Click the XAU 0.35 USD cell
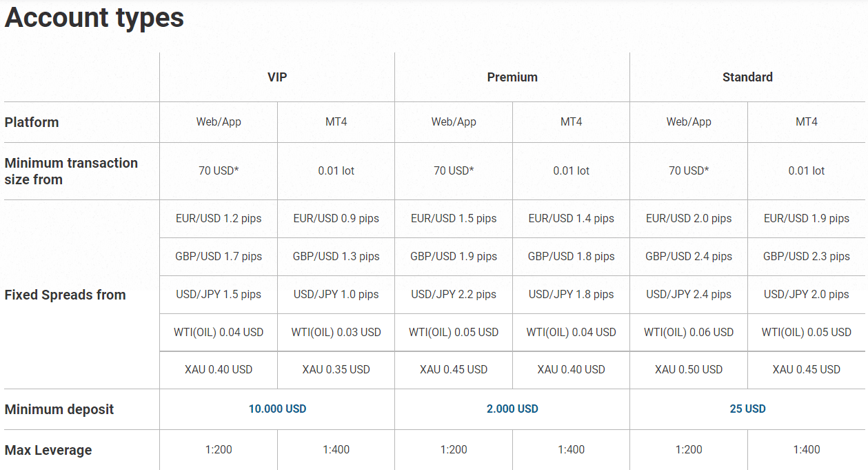The height and width of the screenshot is (470, 868). (x=336, y=369)
